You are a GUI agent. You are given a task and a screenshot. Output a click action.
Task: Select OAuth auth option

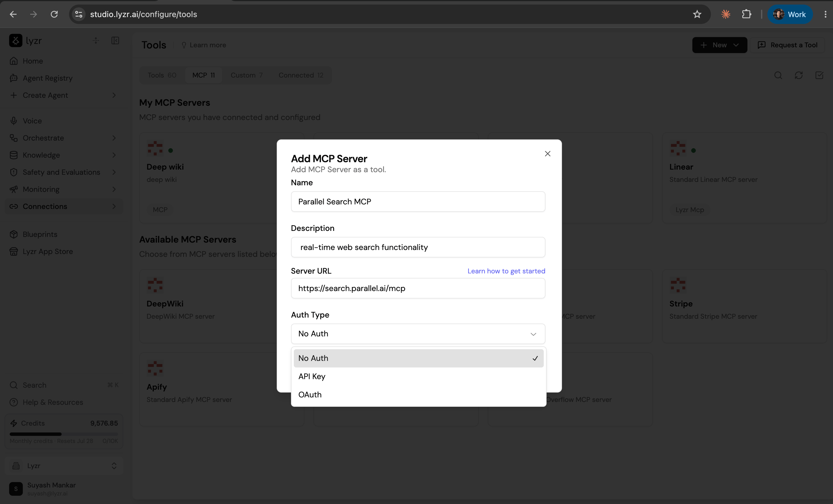tap(418, 395)
